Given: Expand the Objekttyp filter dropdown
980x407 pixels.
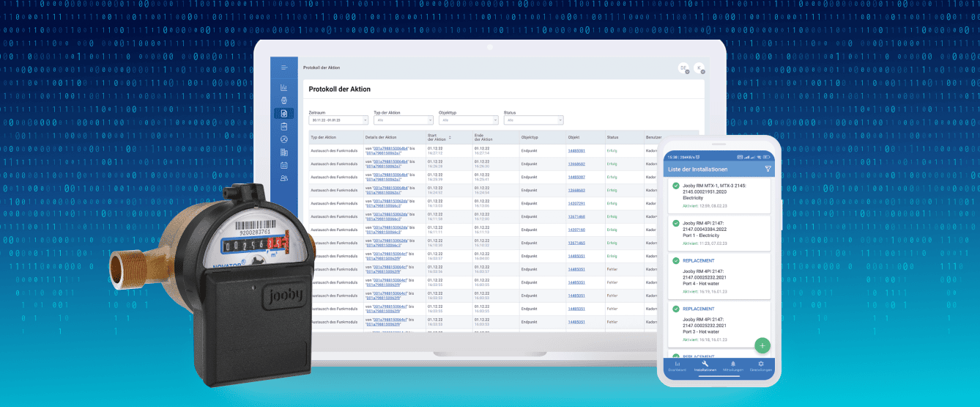Looking at the screenshot, I should (468, 120).
